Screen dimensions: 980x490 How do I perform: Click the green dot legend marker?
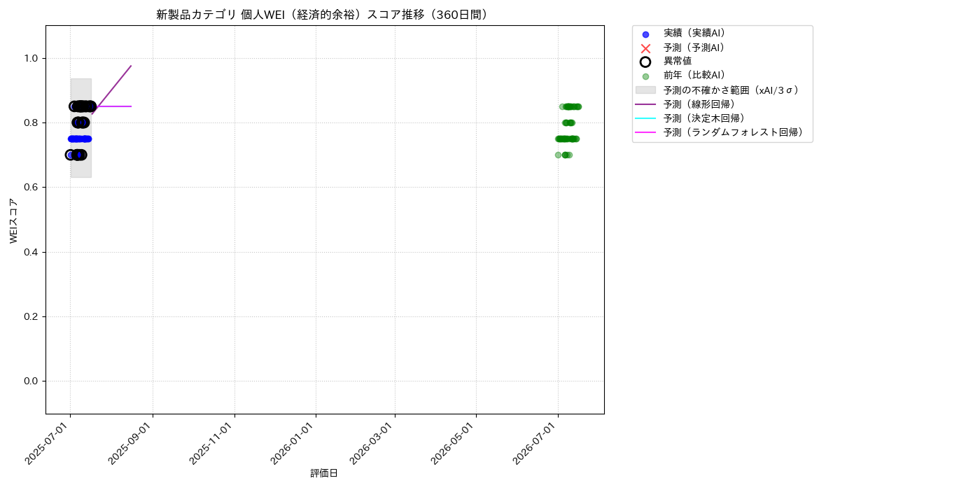click(645, 76)
